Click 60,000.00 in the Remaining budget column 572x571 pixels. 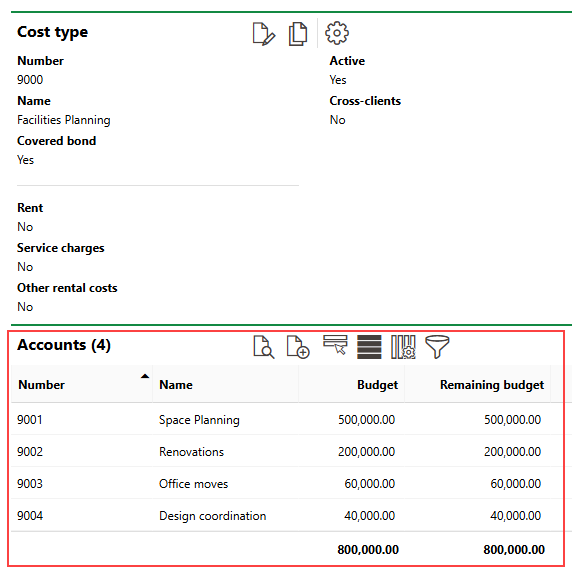515,484
